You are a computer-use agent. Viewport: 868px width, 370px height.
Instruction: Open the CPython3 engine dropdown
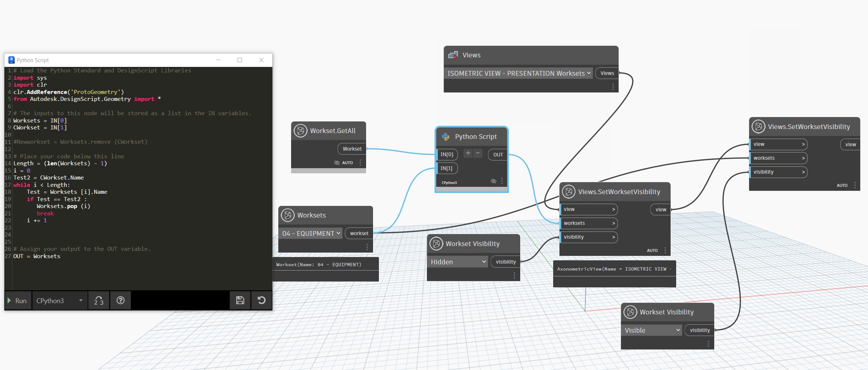click(x=60, y=301)
